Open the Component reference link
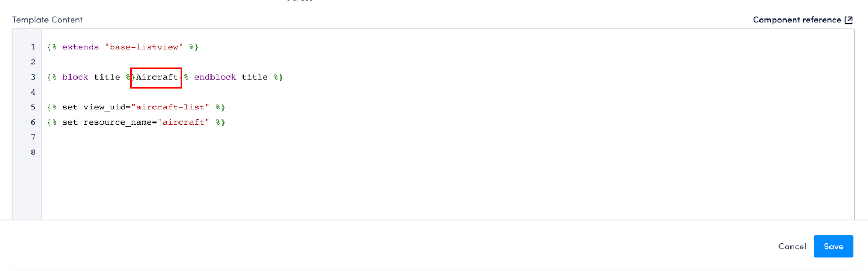Viewport: 868px width, 271px height. [x=797, y=20]
